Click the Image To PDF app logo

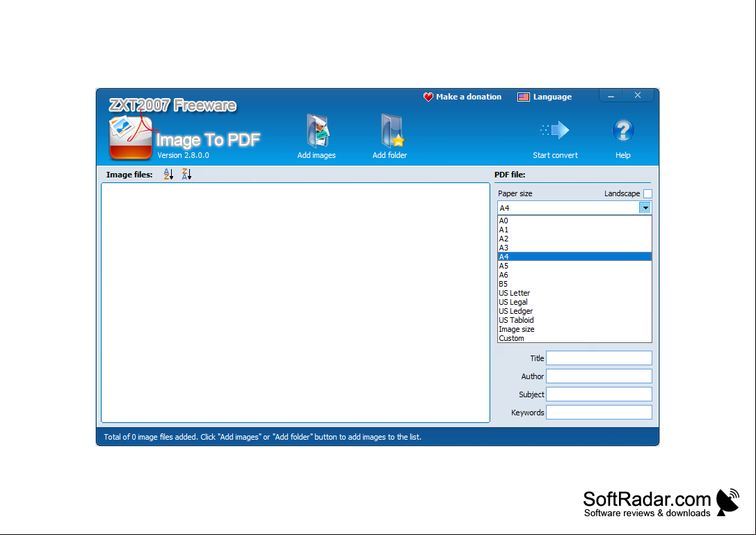[131, 138]
